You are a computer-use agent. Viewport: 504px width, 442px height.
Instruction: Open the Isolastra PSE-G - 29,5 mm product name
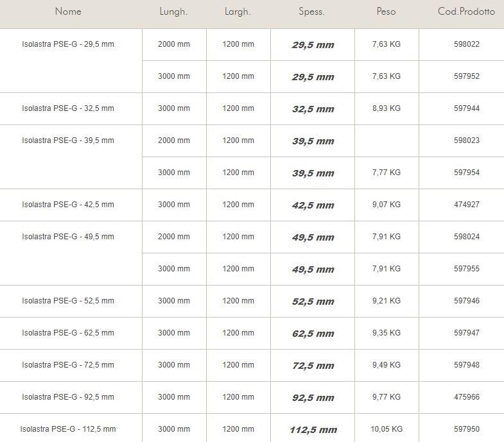[68, 44]
